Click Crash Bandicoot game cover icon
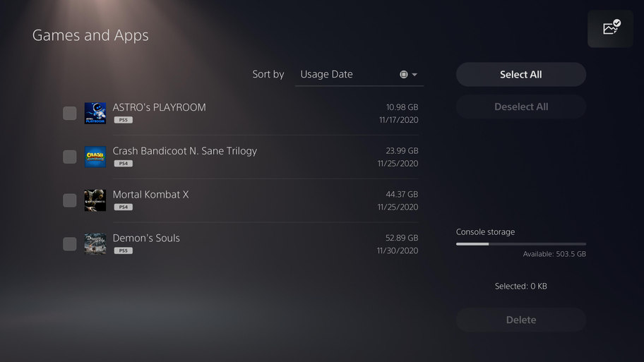This screenshot has width=644, height=362. pos(95,157)
